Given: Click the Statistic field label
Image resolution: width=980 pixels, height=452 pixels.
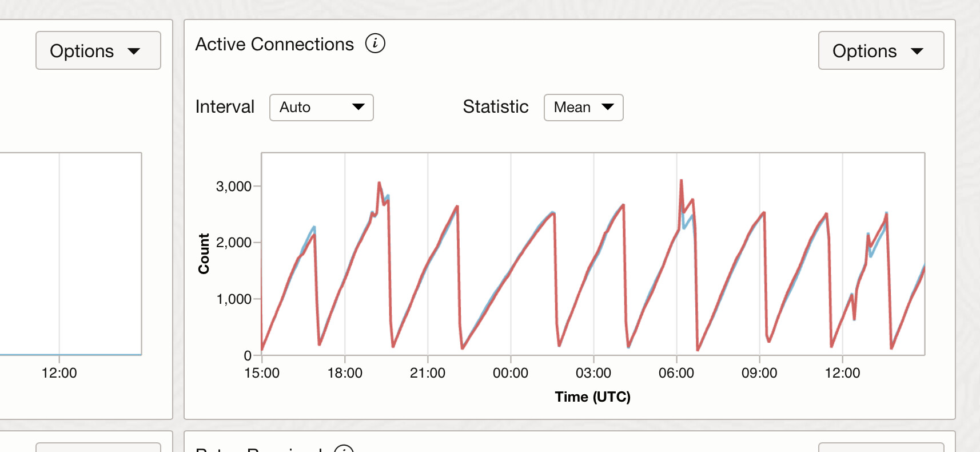Looking at the screenshot, I should pyautogui.click(x=496, y=107).
